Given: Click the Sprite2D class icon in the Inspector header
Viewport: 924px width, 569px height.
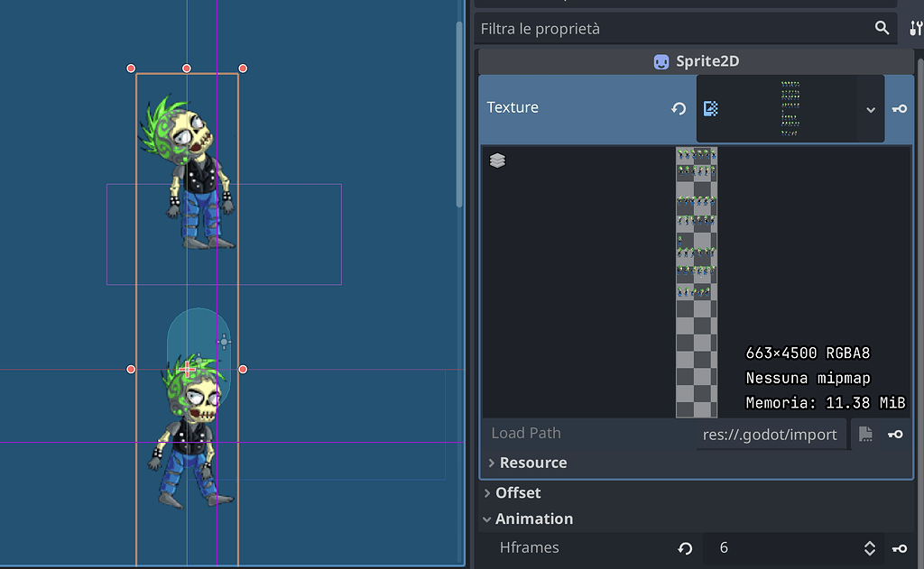Looking at the screenshot, I should coord(661,60).
